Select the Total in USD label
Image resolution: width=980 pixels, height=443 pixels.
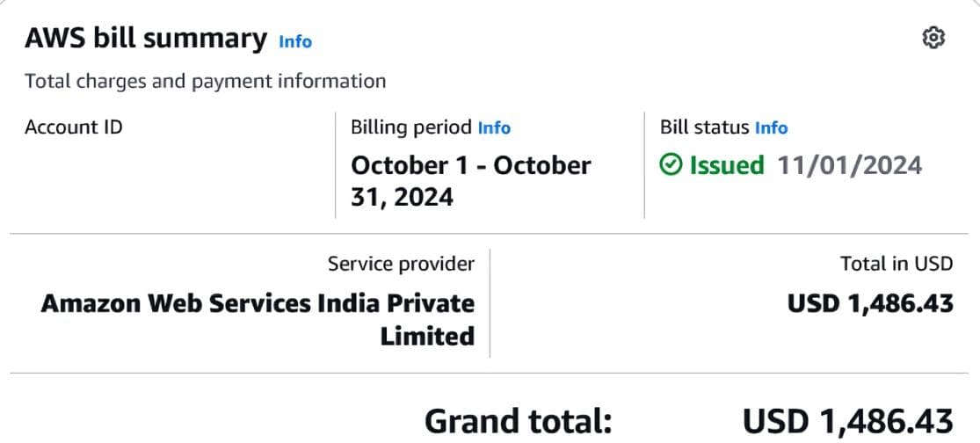(897, 264)
